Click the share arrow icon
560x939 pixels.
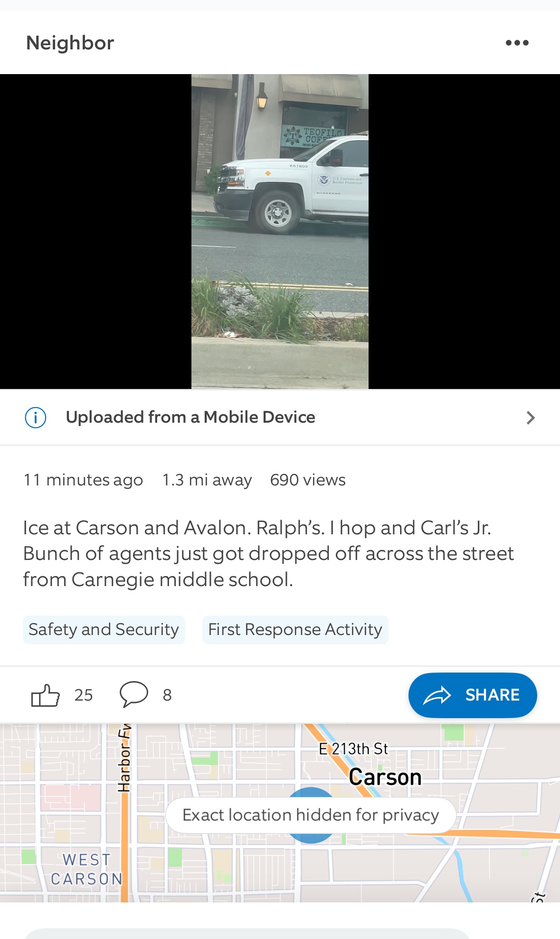coord(437,695)
